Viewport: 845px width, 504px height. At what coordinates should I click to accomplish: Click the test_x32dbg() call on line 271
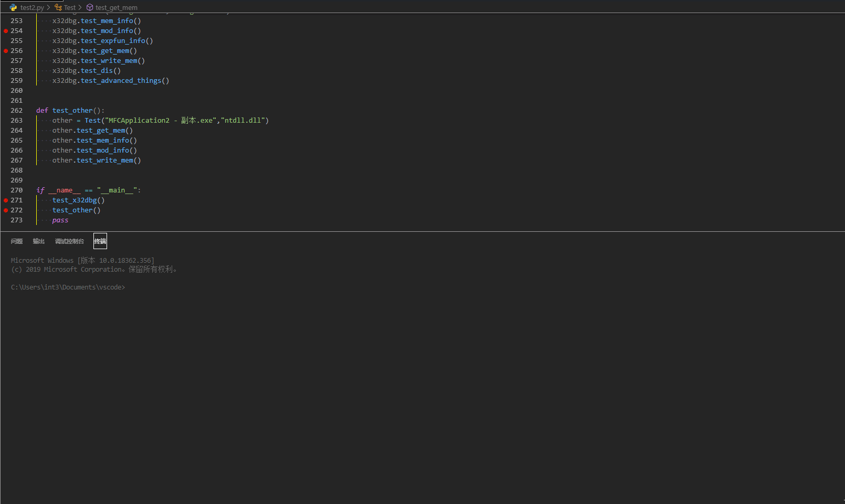click(x=79, y=200)
